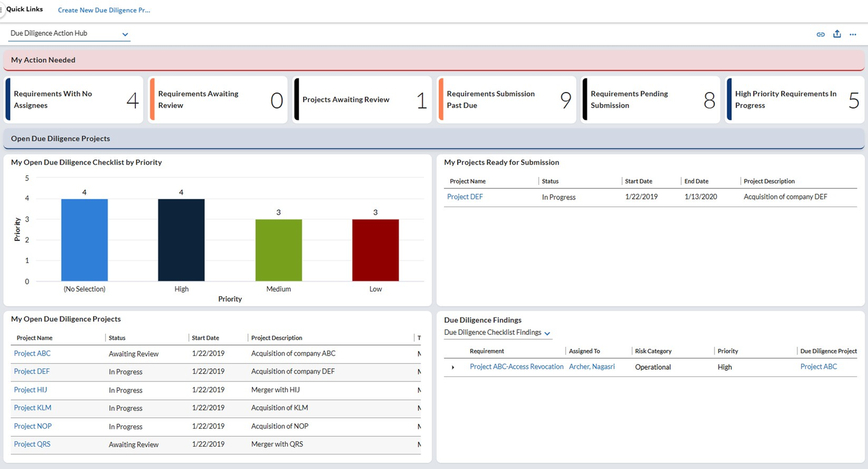Sort by the Start Date column header in open projects

point(205,338)
